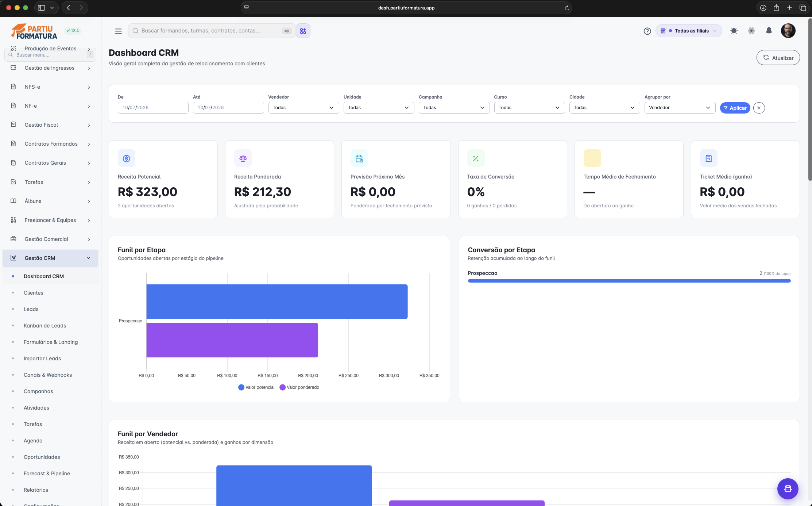Click the Safari address bar

pyautogui.click(x=406, y=8)
